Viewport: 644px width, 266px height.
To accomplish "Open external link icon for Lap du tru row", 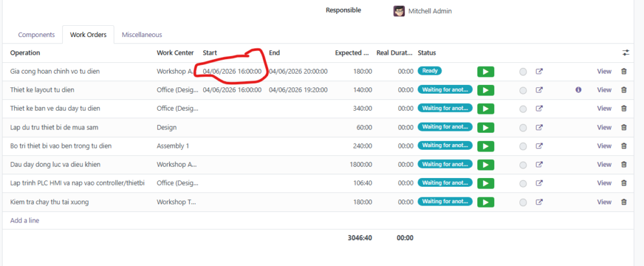I will pyautogui.click(x=539, y=128).
